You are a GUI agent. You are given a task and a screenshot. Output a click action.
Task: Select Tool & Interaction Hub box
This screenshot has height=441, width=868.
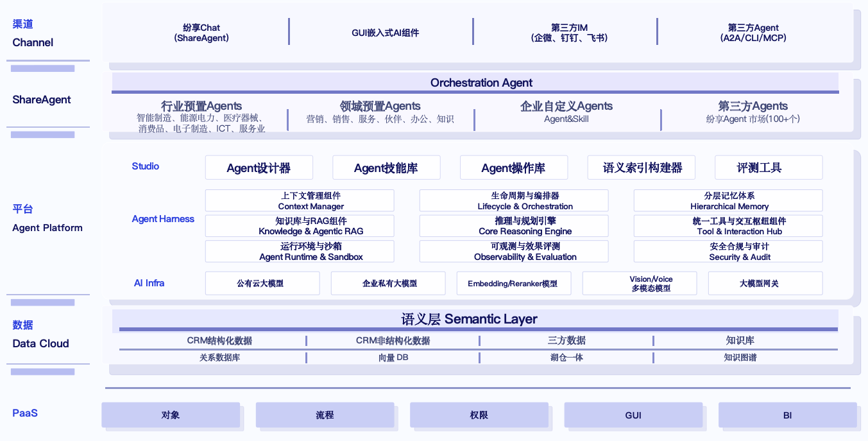pyautogui.click(x=728, y=226)
